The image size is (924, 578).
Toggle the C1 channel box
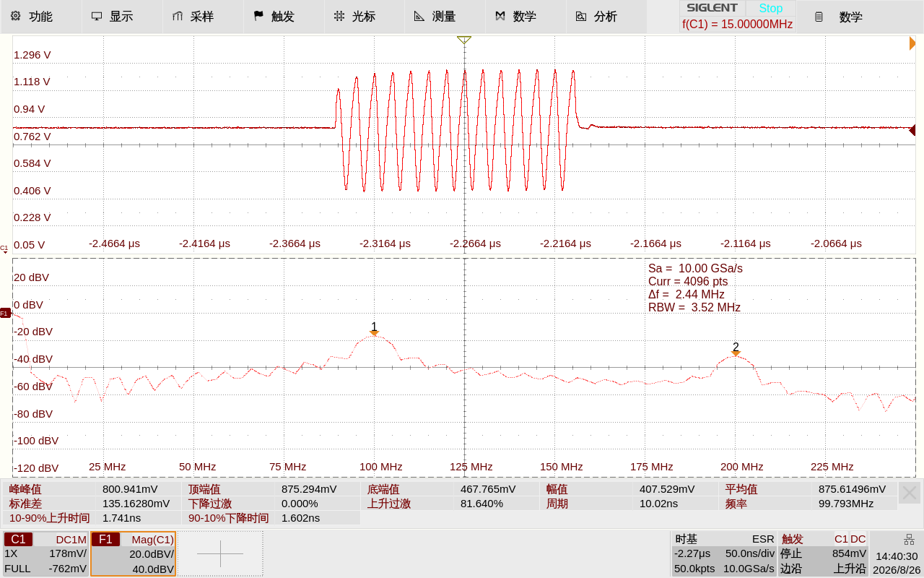tap(45, 553)
